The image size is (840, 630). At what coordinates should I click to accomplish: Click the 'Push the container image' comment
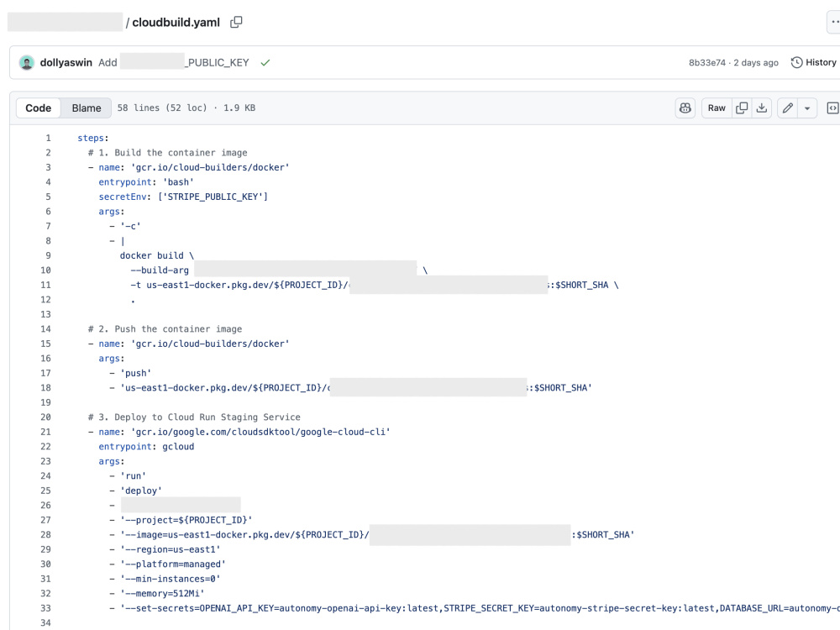(x=165, y=329)
